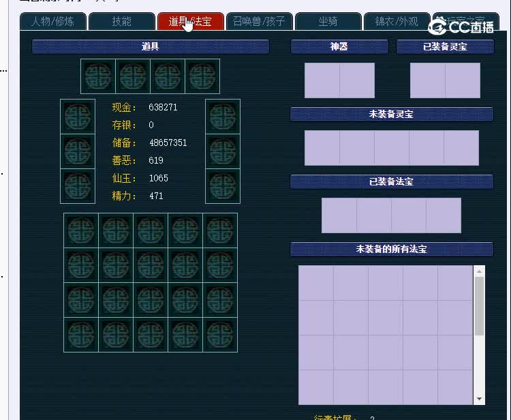Select first slot under 已装备法宝
The image size is (511, 420).
tap(339, 215)
